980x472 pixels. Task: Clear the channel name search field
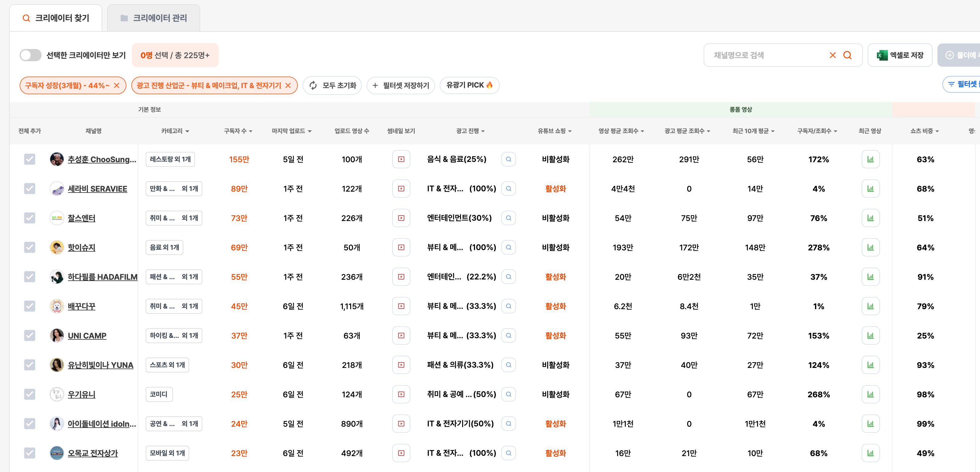[x=832, y=55]
